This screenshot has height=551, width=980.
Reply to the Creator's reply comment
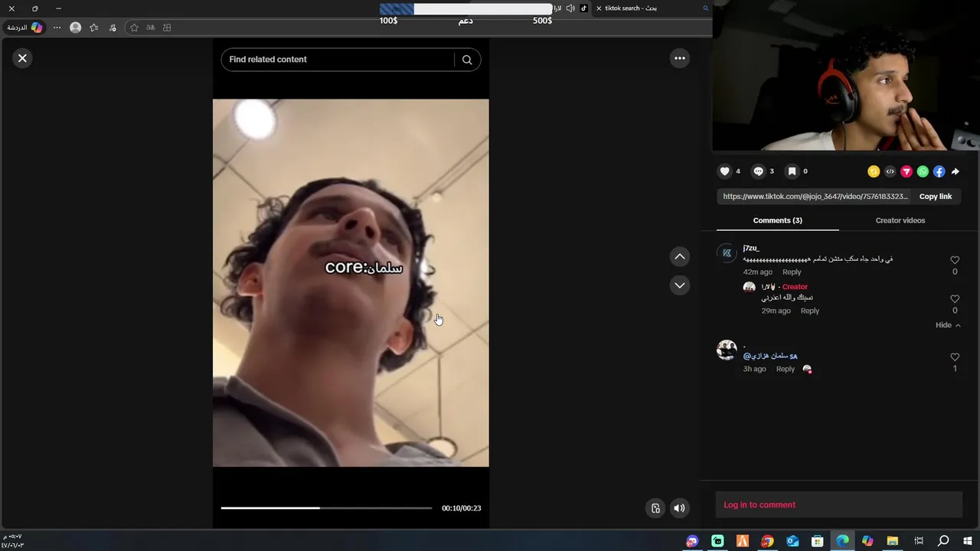tap(810, 311)
